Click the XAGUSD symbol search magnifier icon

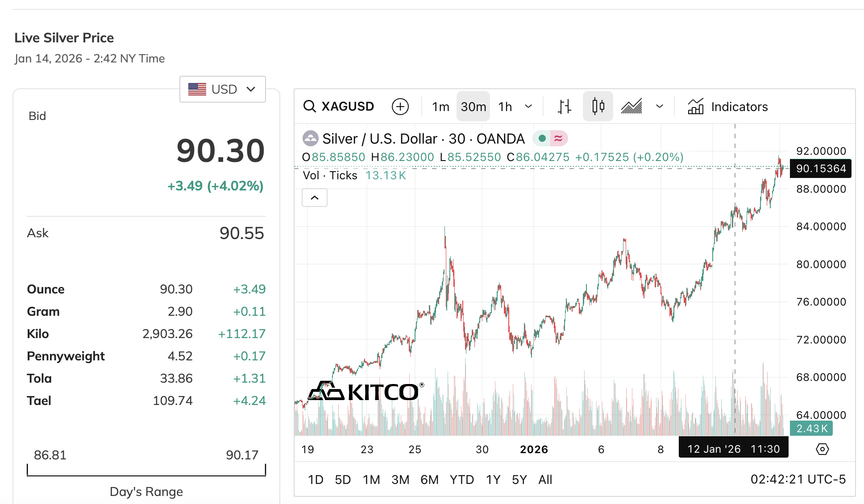(309, 107)
